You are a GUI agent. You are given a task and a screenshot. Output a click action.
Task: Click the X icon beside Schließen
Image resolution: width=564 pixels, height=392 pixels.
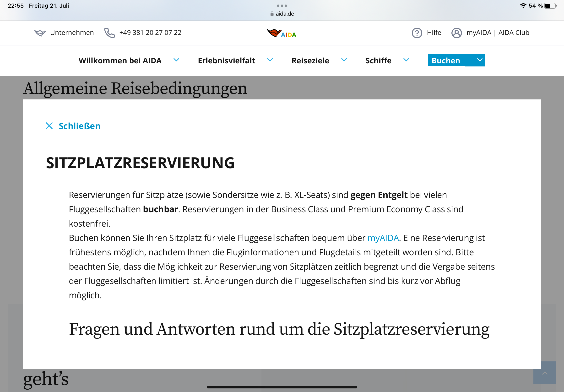pyautogui.click(x=49, y=126)
